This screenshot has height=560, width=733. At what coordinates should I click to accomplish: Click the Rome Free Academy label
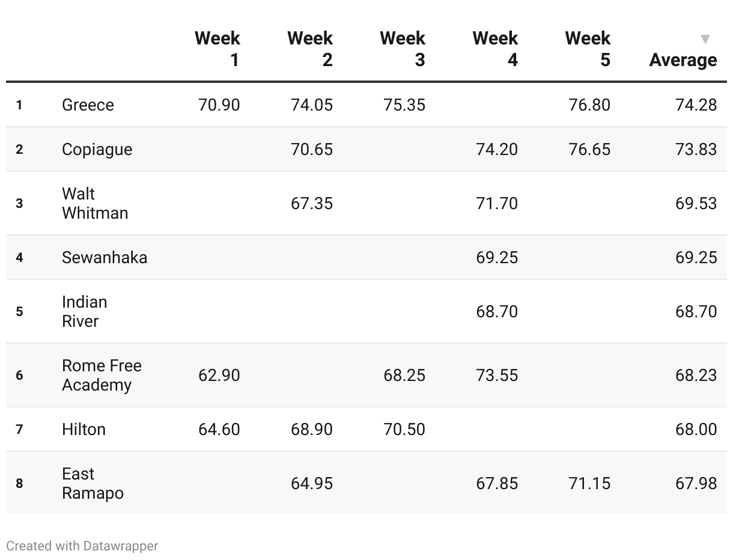tap(102, 375)
